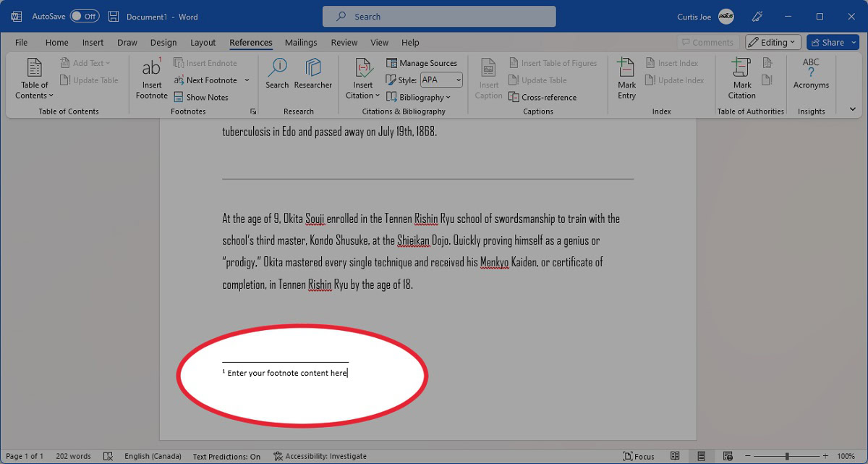Switch to Focus mode

click(x=639, y=456)
